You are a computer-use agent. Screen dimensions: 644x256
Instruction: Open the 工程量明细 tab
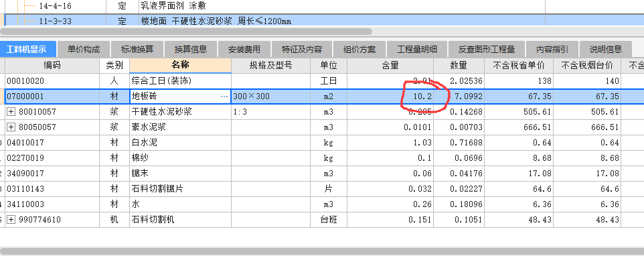tap(417, 50)
